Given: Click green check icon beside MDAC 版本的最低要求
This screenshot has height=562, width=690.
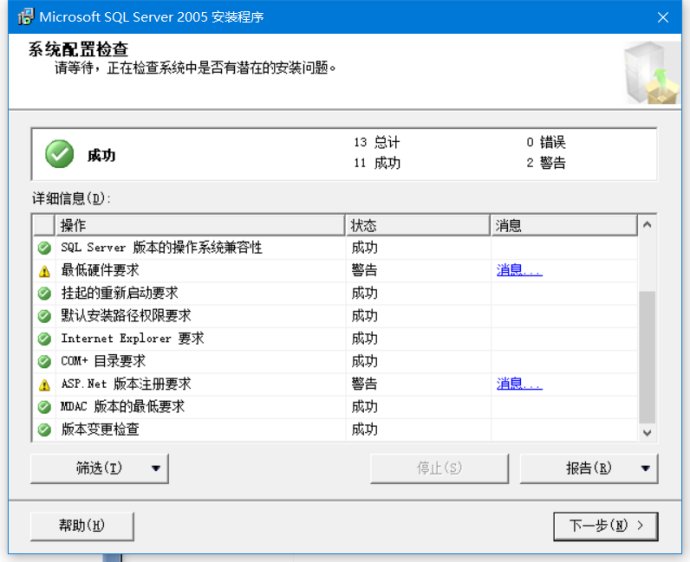Looking at the screenshot, I should tap(44, 407).
